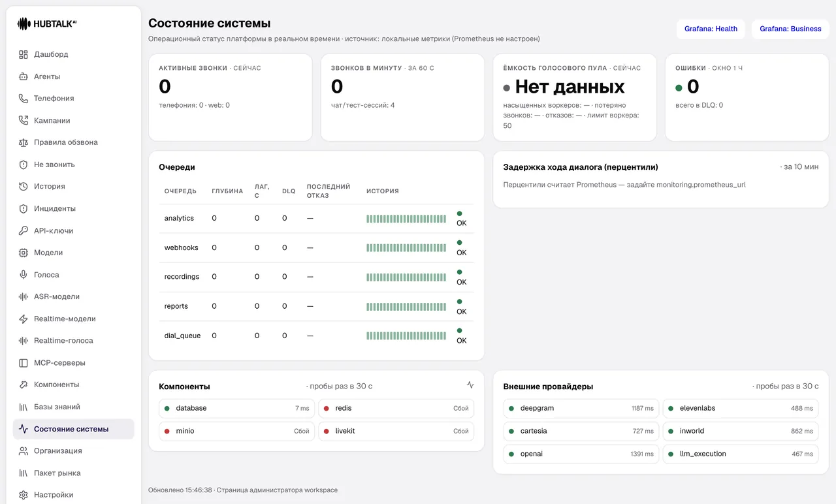Viewport: 836px width, 504px height.
Task: Click the database component card
Action: (x=237, y=408)
